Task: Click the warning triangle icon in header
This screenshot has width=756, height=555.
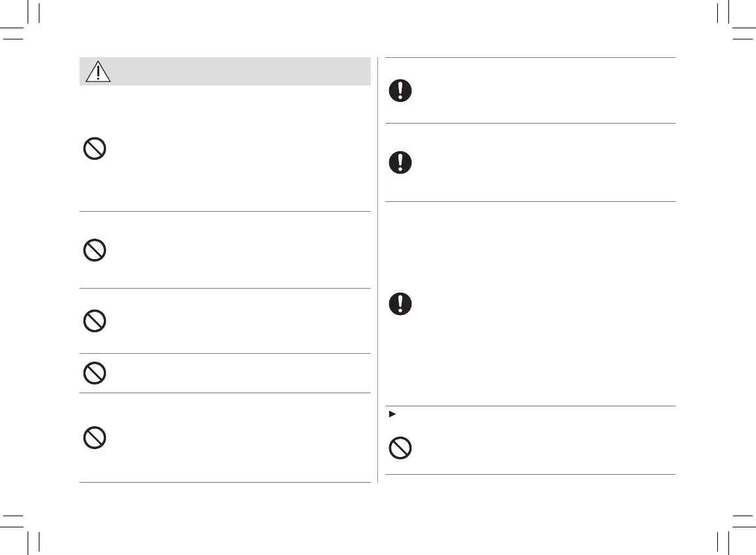Action: tap(97, 71)
